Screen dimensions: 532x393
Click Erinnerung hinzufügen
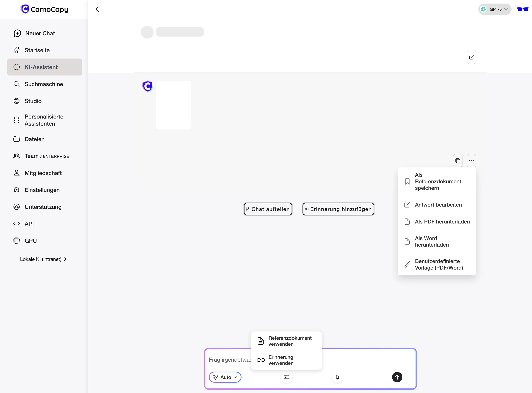click(338, 209)
